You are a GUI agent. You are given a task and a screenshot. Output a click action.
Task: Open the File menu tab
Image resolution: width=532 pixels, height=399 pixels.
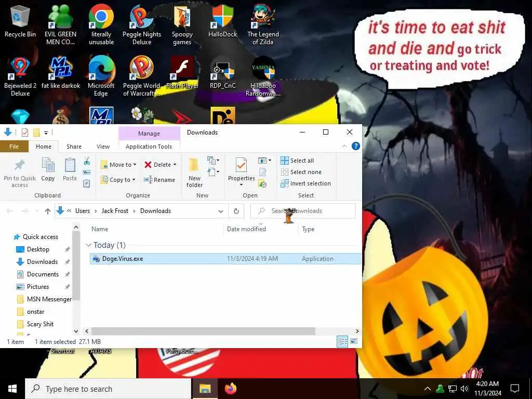click(x=14, y=147)
